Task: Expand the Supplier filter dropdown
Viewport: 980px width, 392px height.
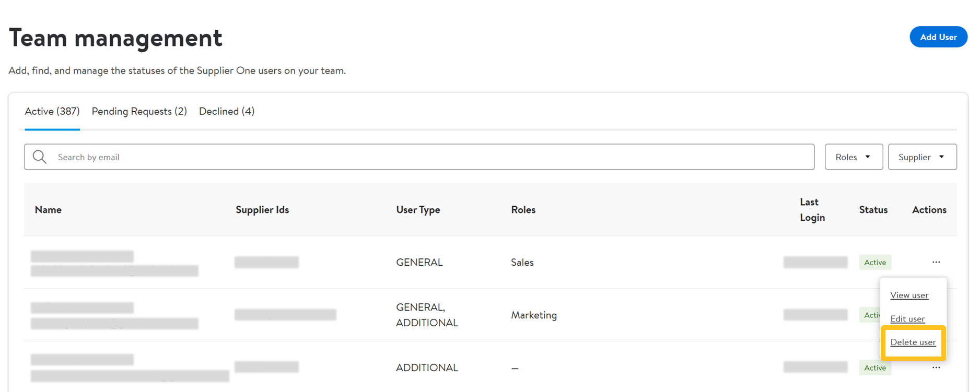Action: (x=922, y=157)
